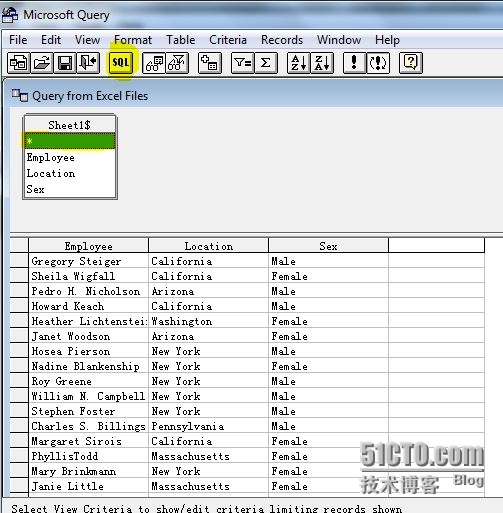
Task: Click Washington location cell
Action: click(x=209, y=321)
